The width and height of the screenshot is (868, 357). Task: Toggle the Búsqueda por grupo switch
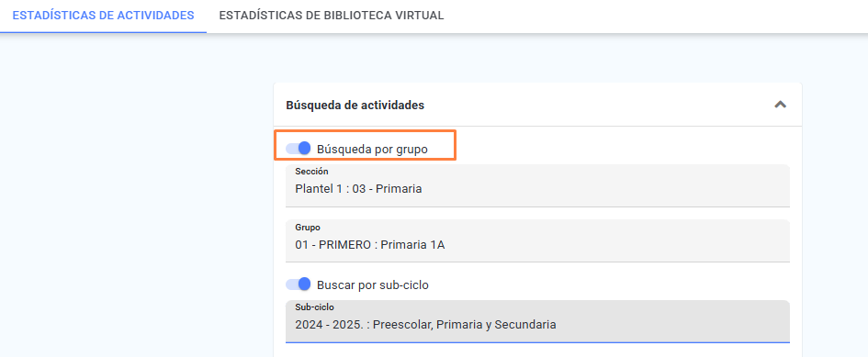298,149
